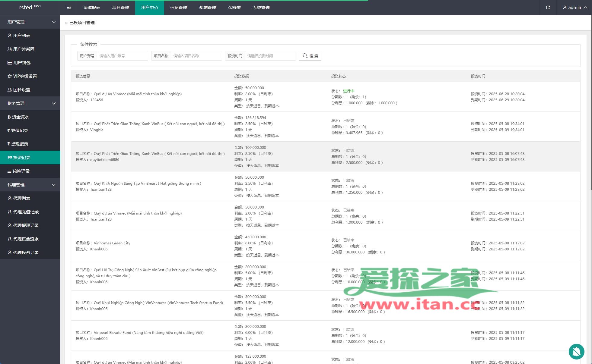Click investor name Vinghia

pyautogui.click(x=97, y=130)
